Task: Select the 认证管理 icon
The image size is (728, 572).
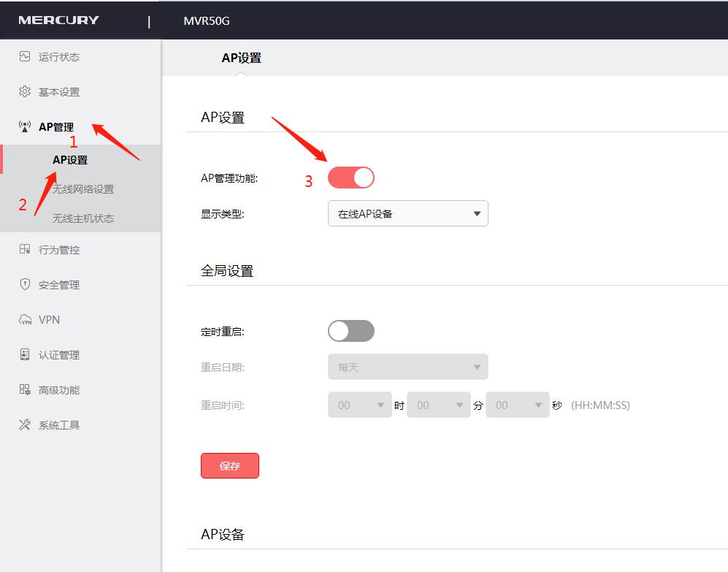Action: [x=23, y=354]
